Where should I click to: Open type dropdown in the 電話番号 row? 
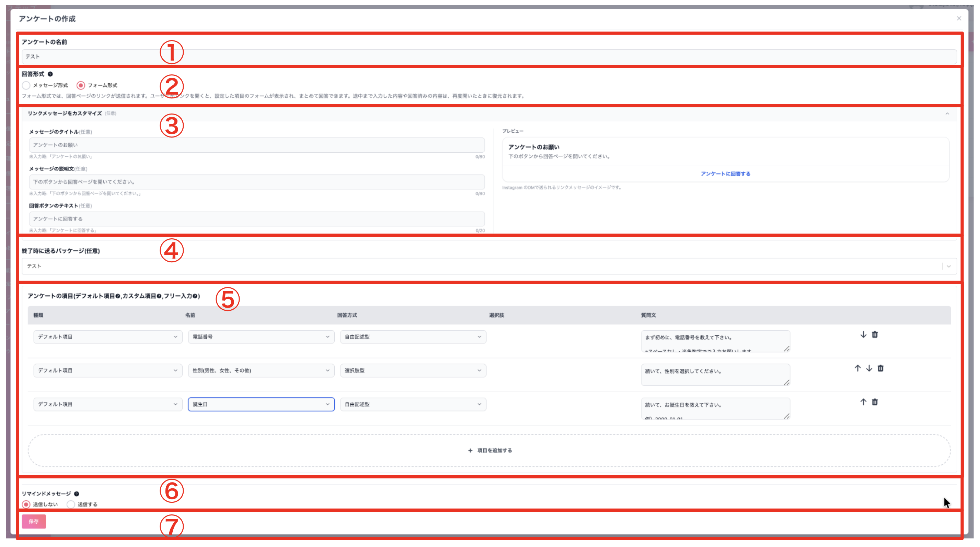(x=108, y=337)
